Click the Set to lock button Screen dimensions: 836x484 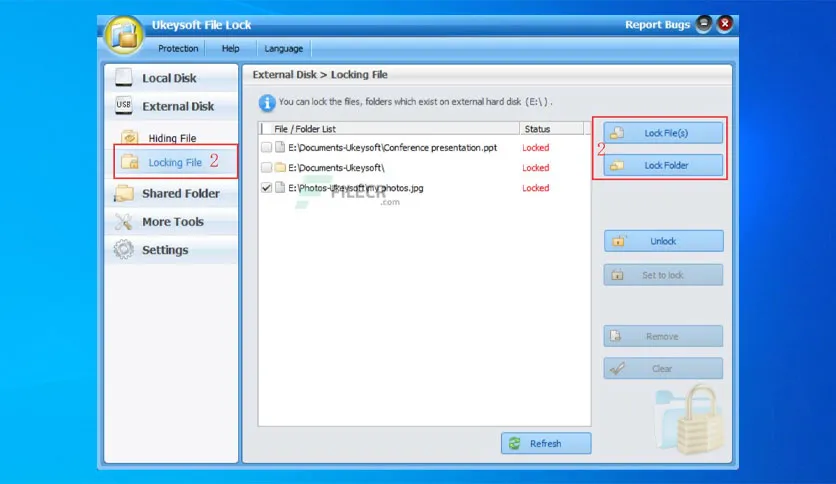pyautogui.click(x=663, y=275)
